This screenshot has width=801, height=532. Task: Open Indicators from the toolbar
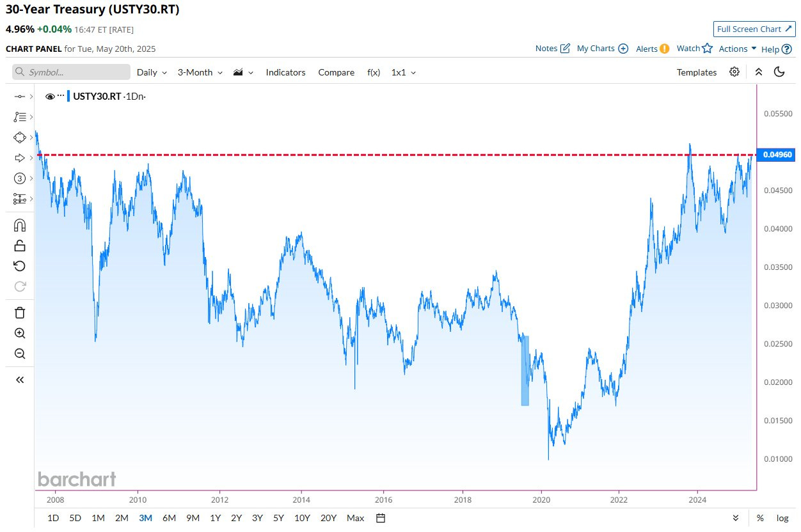click(285, 72)
